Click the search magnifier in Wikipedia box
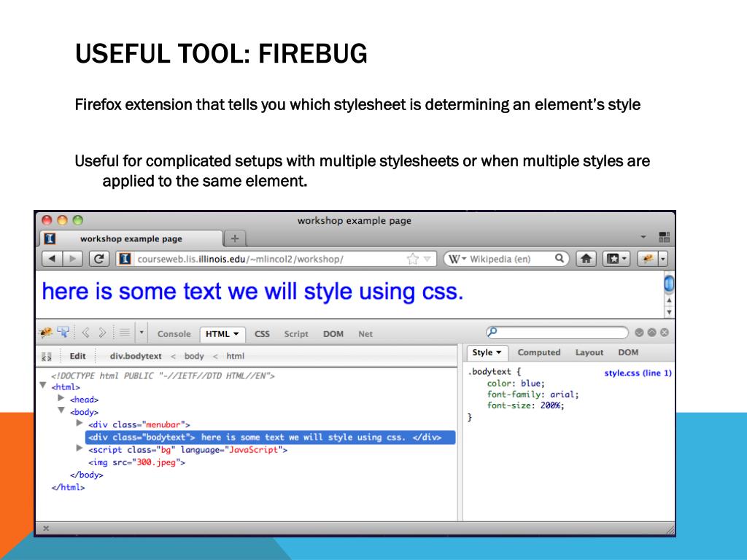 pyautogui.click(x=560, y=259)
